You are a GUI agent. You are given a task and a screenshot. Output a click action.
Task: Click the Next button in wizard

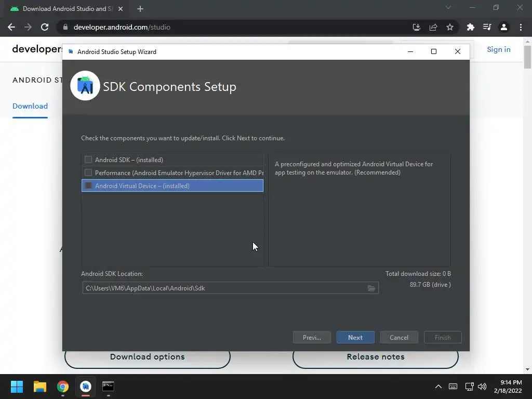[x=355, y=337]
